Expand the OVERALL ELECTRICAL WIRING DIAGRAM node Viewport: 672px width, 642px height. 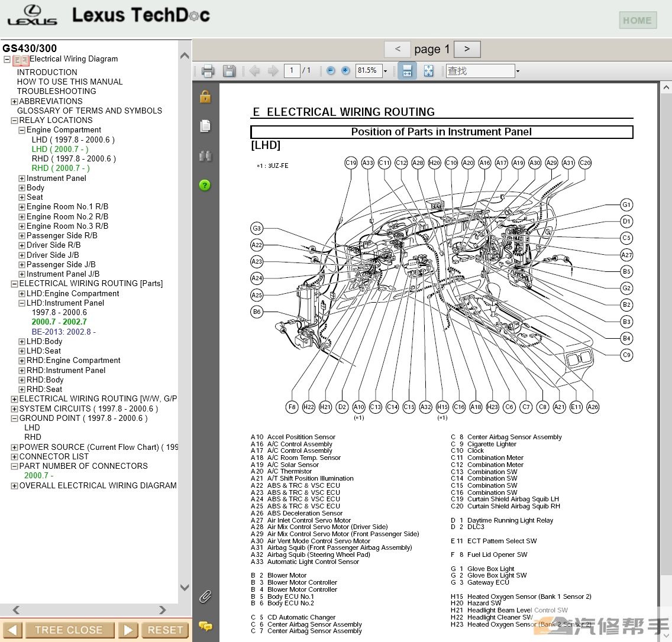click(x=14, y=486)
